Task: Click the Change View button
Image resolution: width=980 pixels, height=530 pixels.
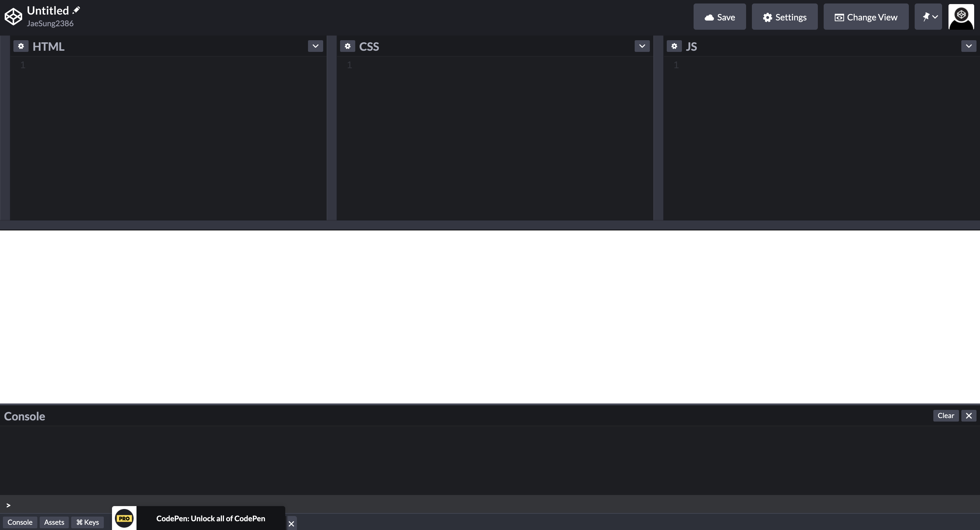Action: pyautogui.click(x=866, y=17)
